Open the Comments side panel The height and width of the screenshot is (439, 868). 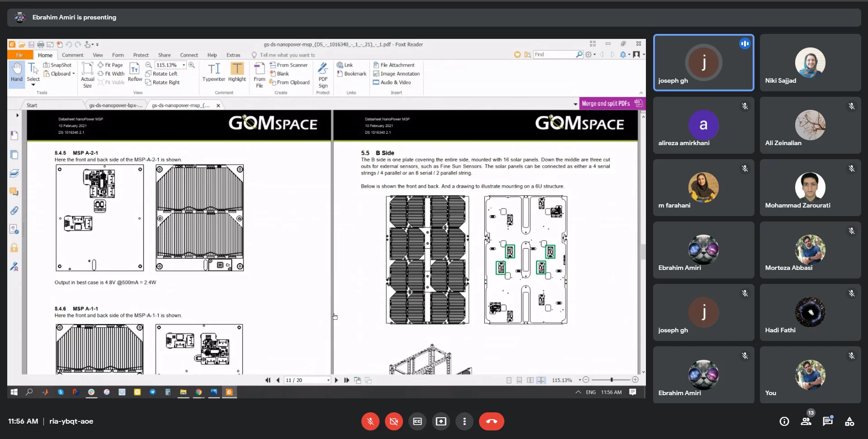click(x=14, y=192)
